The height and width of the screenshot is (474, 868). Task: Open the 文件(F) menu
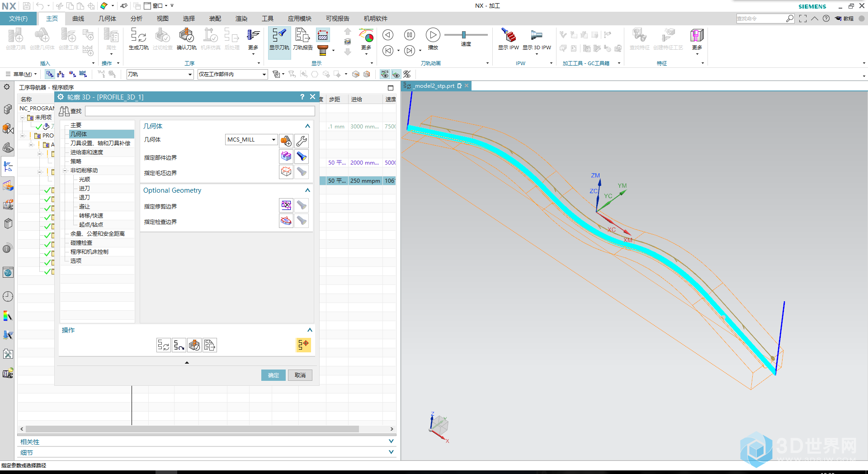point(18,19)
